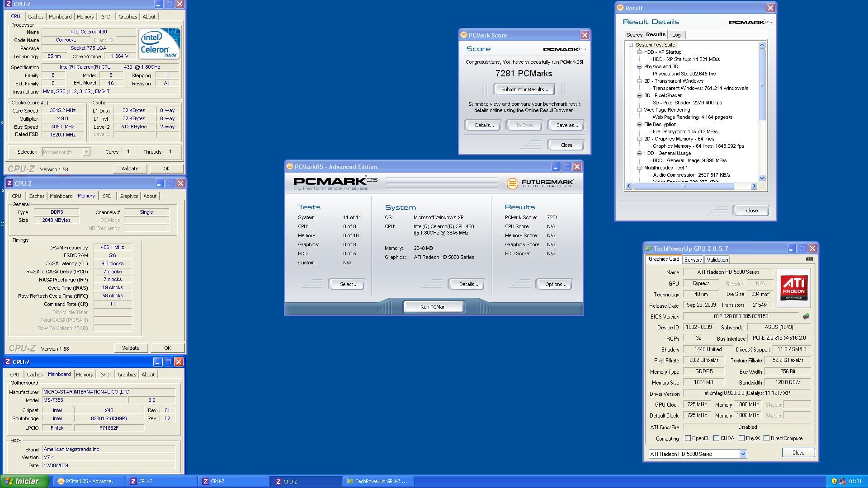Image resolution: width=868 pixels, height=488 pixels.
Task: Click the BIOS save chip icon in GPU-Z
Action: pos(806,316)
